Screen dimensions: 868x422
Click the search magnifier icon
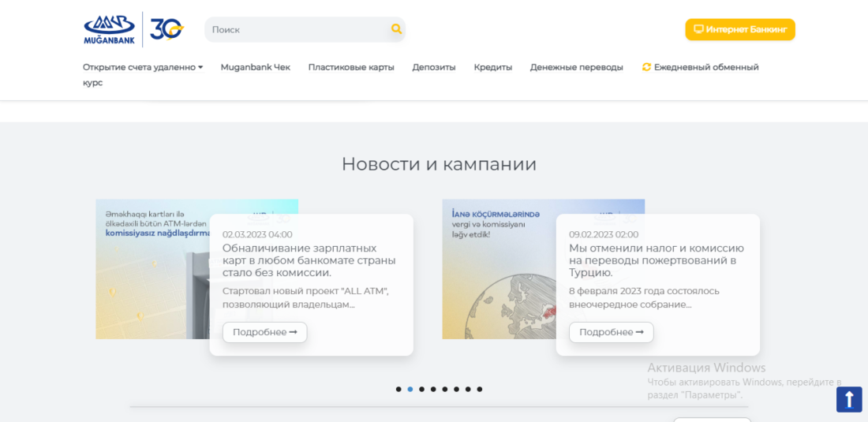(396, 29)
